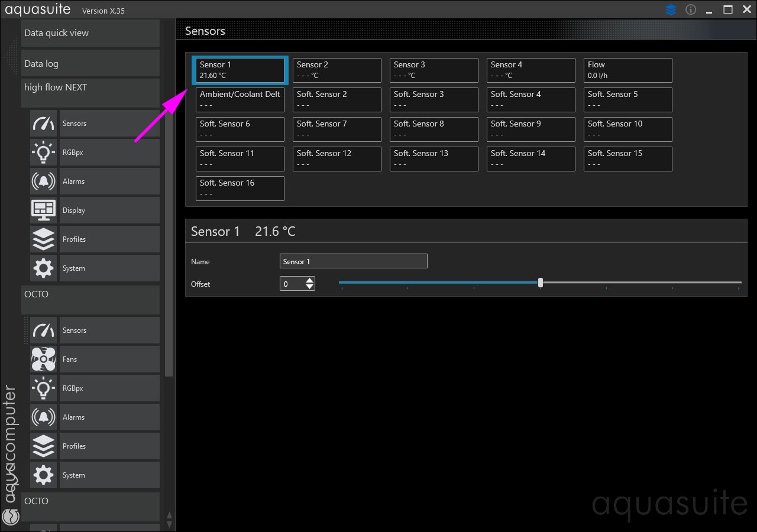Open high flow NEXT Sensors gauge icon
The width and height of the screenshot is (757, 532).
[43, 124]
